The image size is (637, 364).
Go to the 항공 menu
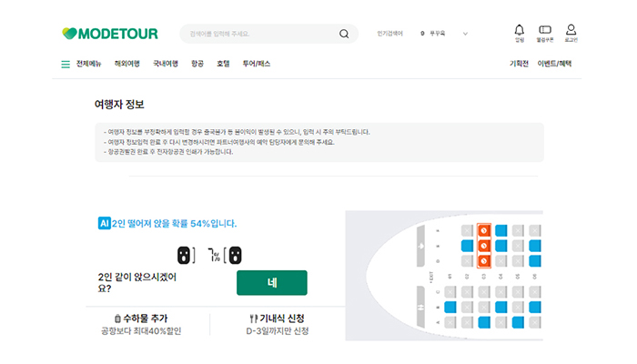[x=197, y=64]
